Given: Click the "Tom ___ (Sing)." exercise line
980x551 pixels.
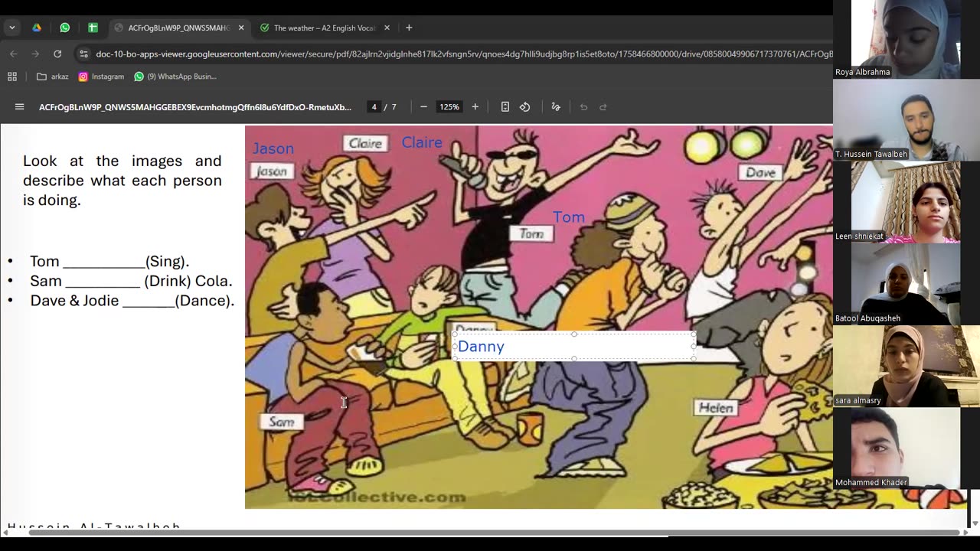Looking at the screenshot, I should click(x=109, y=262).
